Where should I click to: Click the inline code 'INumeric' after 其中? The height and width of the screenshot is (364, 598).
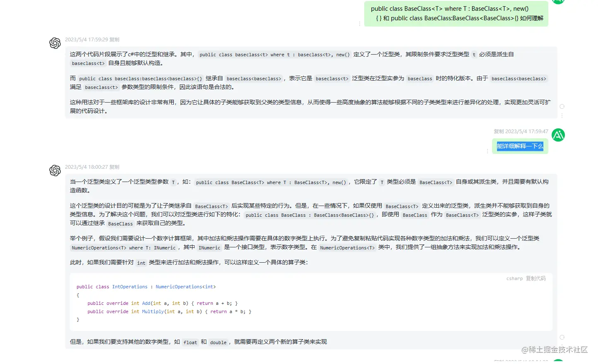(x=209, y=248)
